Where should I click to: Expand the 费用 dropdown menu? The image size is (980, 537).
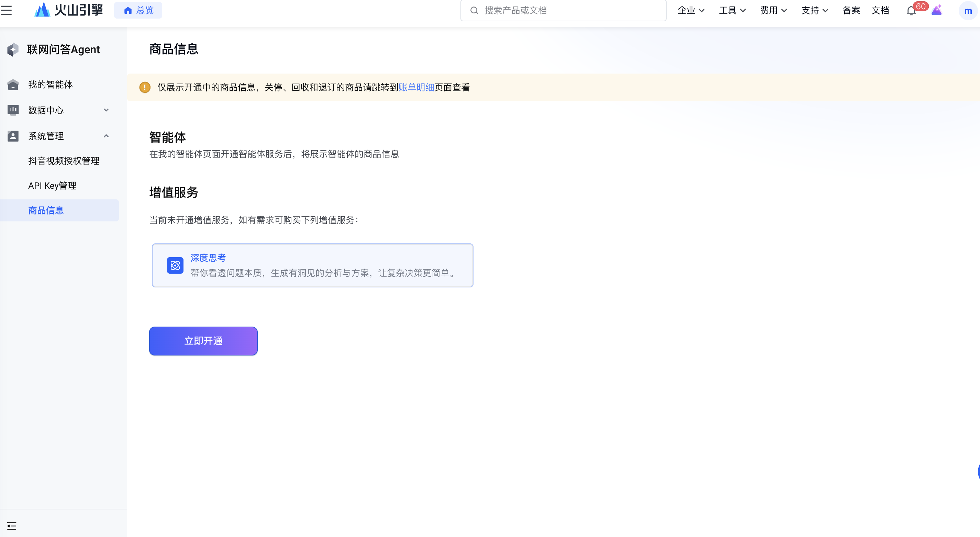(773, 10)
